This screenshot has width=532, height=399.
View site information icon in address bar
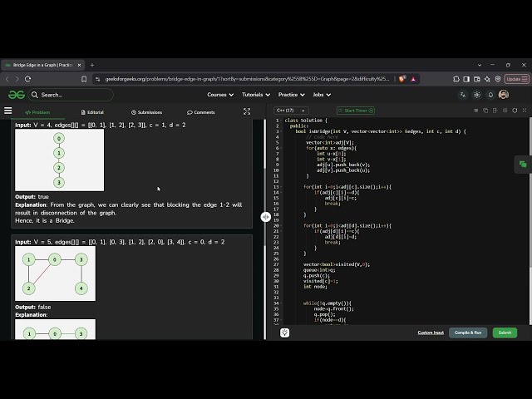click(98, 79)
